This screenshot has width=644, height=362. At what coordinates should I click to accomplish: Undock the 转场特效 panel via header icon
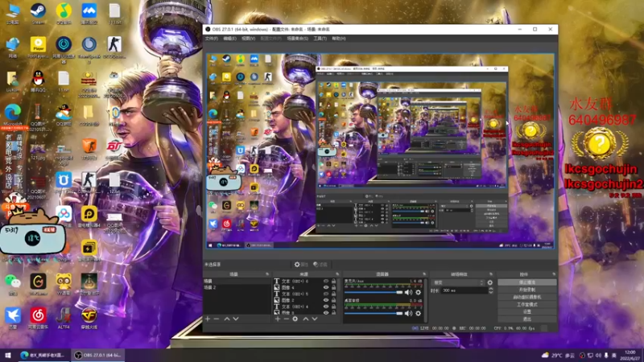tap(491, 274)
